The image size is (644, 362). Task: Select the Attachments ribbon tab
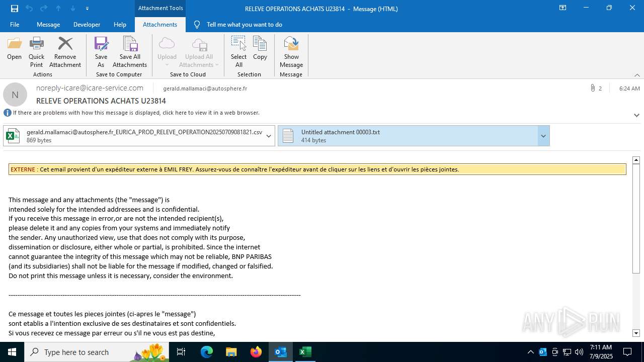point(160,25)
